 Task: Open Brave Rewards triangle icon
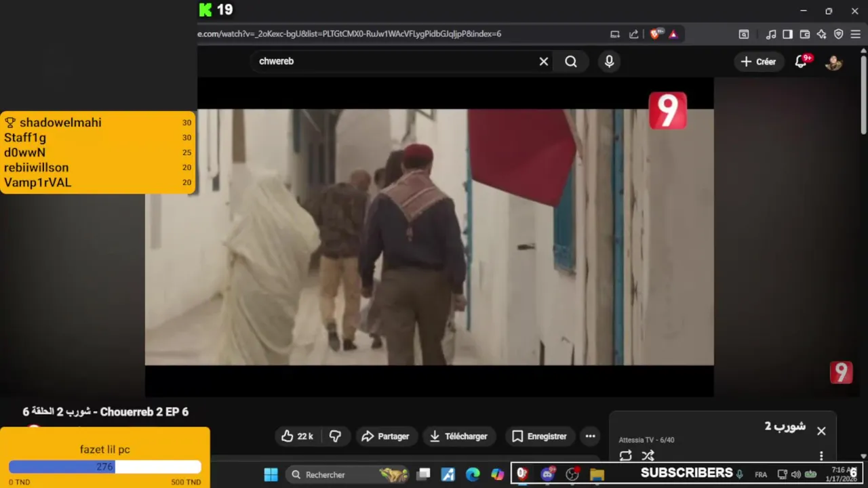pos(673,34)
